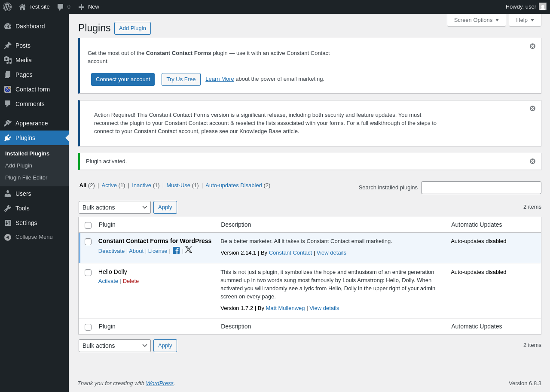Open the bottom Bulk actions dropdown
The width and height of the screenshot is (550, 392).
pyautogui.click(x=114, y=346)
